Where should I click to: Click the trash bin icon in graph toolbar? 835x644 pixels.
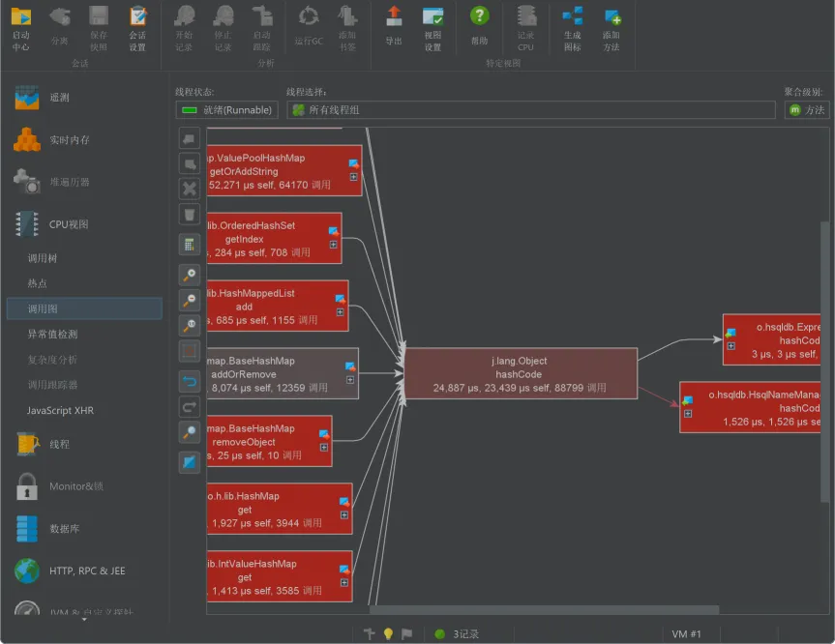click(190, 215)
